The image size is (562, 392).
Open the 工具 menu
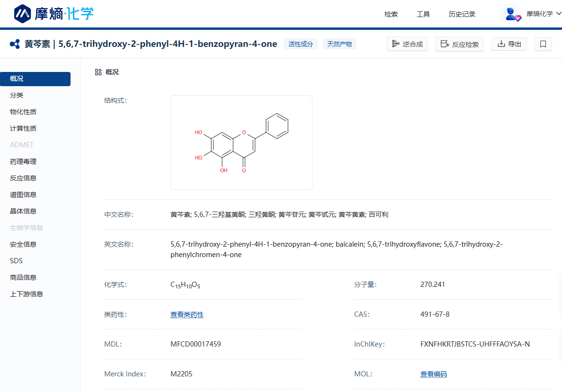[423, 14]
